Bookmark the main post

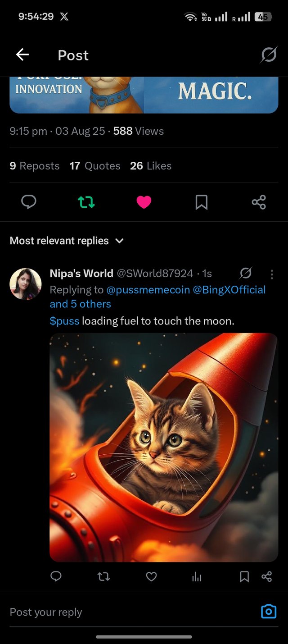click(201, 202)
